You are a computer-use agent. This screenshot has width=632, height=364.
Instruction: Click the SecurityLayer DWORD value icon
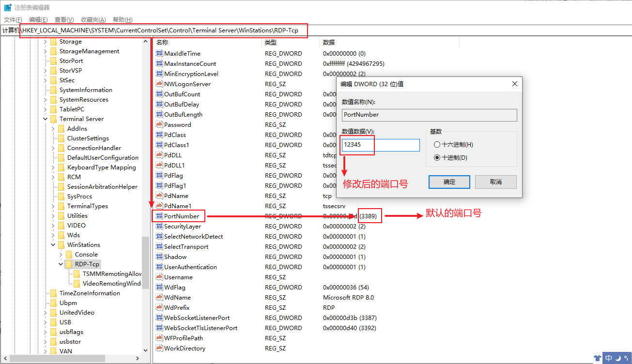159,226
